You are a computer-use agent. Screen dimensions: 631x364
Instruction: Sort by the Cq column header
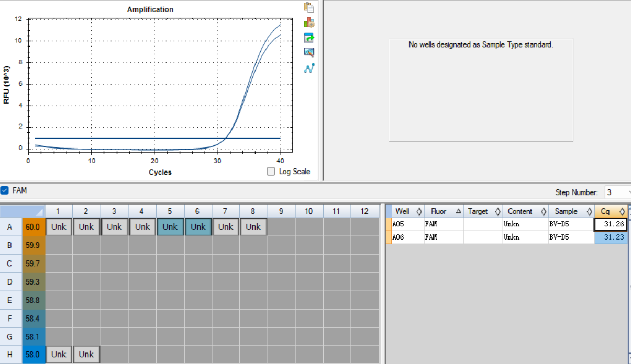(x=611, y=211)
